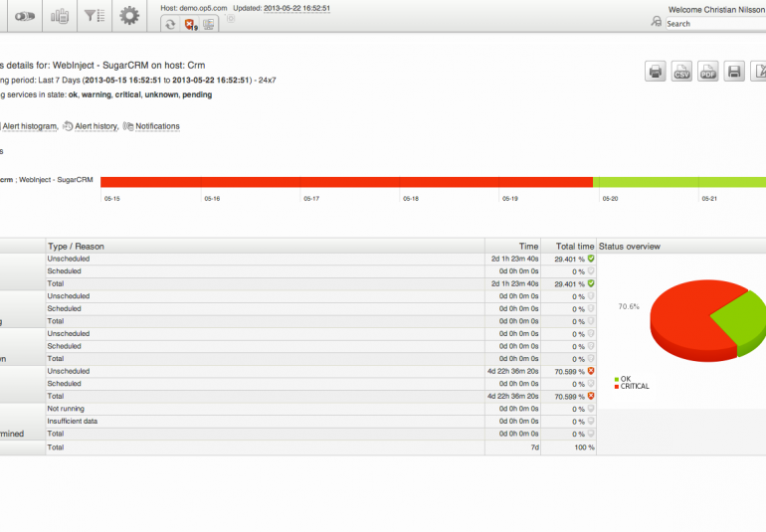Click green shield in Total 29.401 % row
The image size is (766, 532).
coord(591,283)
